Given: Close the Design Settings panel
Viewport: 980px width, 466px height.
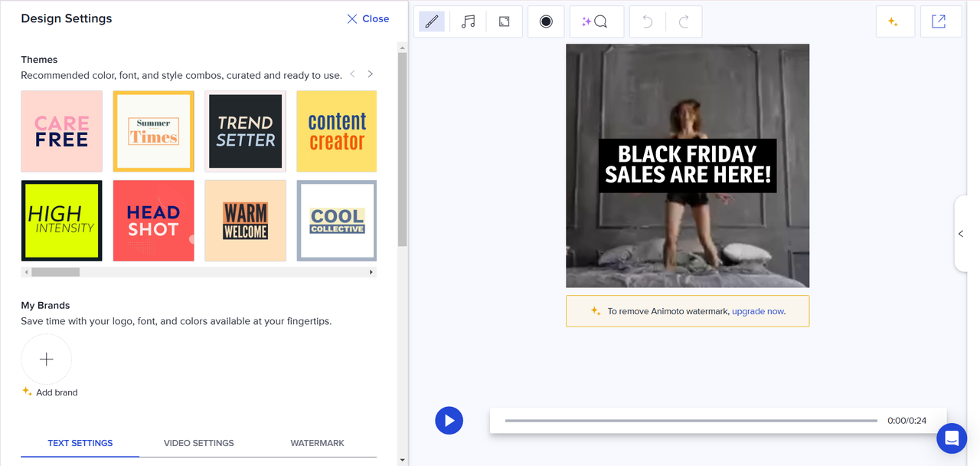Looking at the screenshot, I should tap(367, 18).
